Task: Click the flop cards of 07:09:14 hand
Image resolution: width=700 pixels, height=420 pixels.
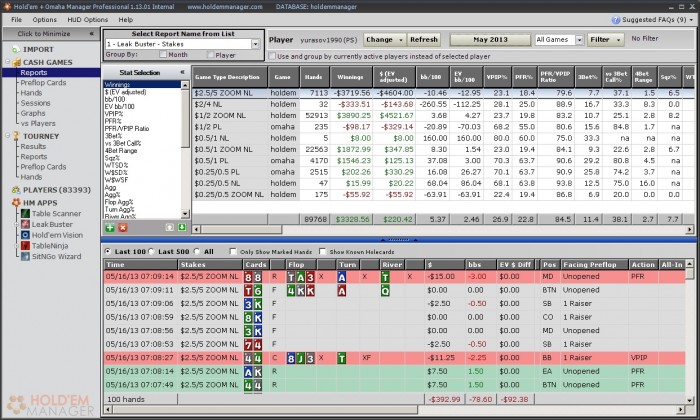Action: click(x=300, y=277)
